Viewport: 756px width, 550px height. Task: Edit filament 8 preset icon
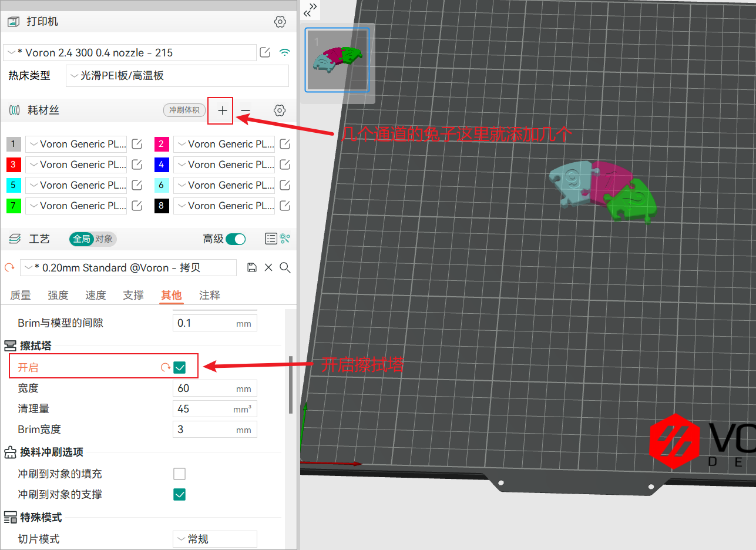coord(285,206)
